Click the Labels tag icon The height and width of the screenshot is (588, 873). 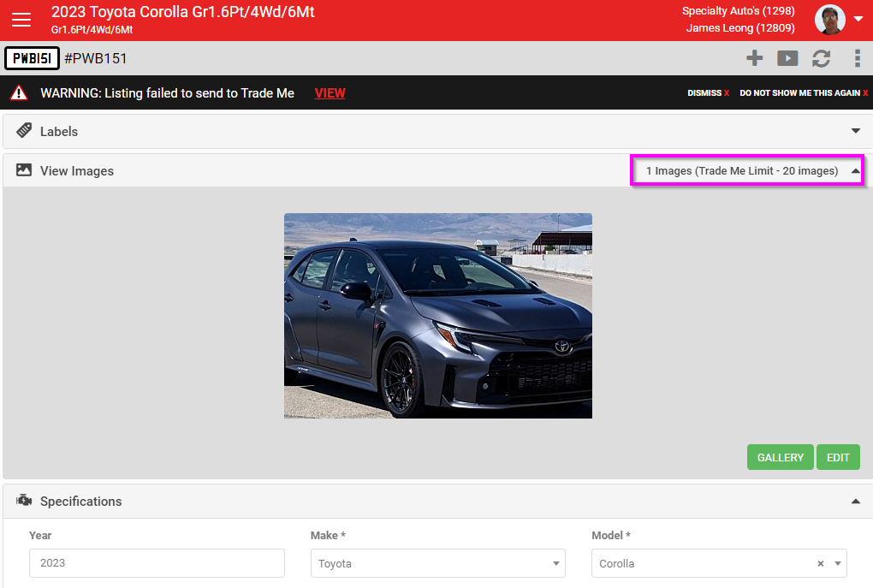coord(24,131)
